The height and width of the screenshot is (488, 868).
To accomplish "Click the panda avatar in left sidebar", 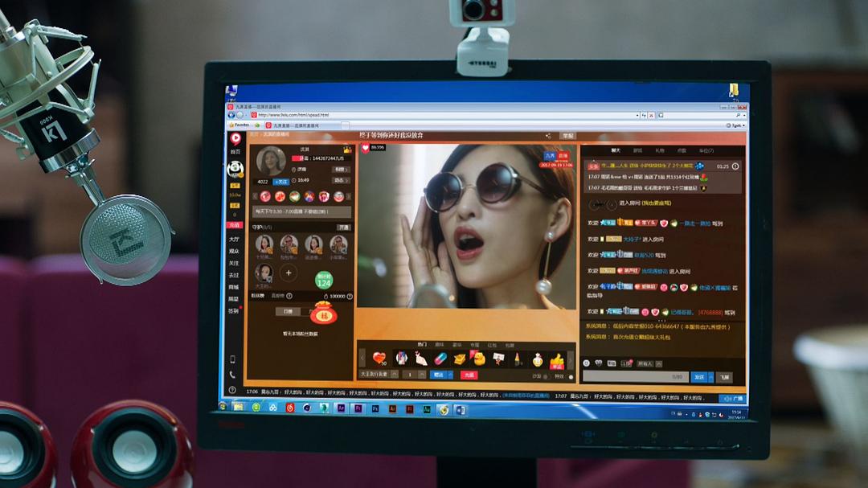I will [x=235, y=168].
